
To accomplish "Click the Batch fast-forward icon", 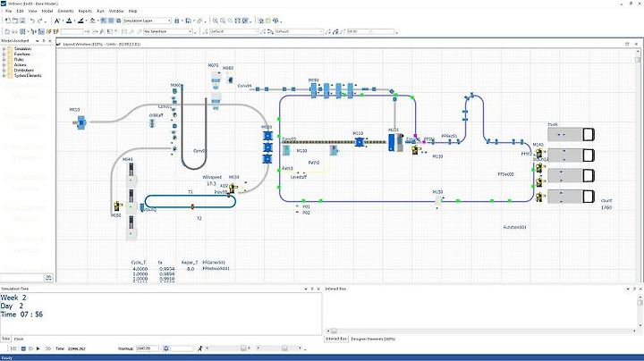I will coord(48,348).
